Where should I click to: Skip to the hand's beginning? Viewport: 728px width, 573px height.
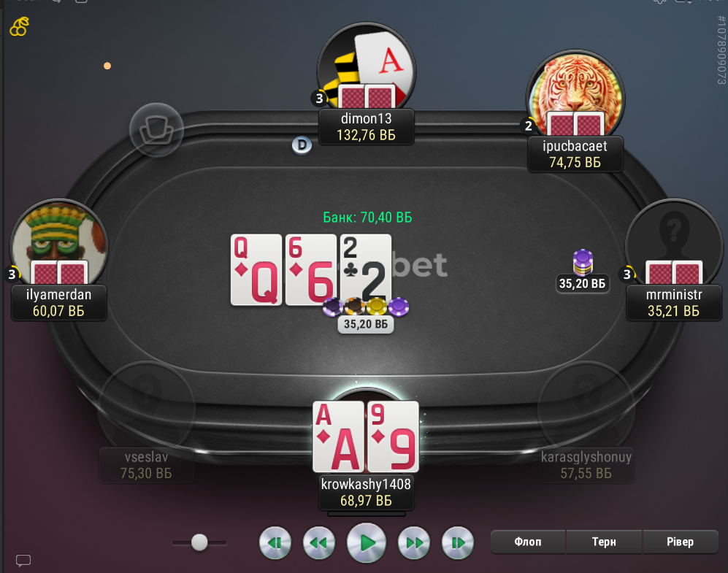click(x=275, y=542)
